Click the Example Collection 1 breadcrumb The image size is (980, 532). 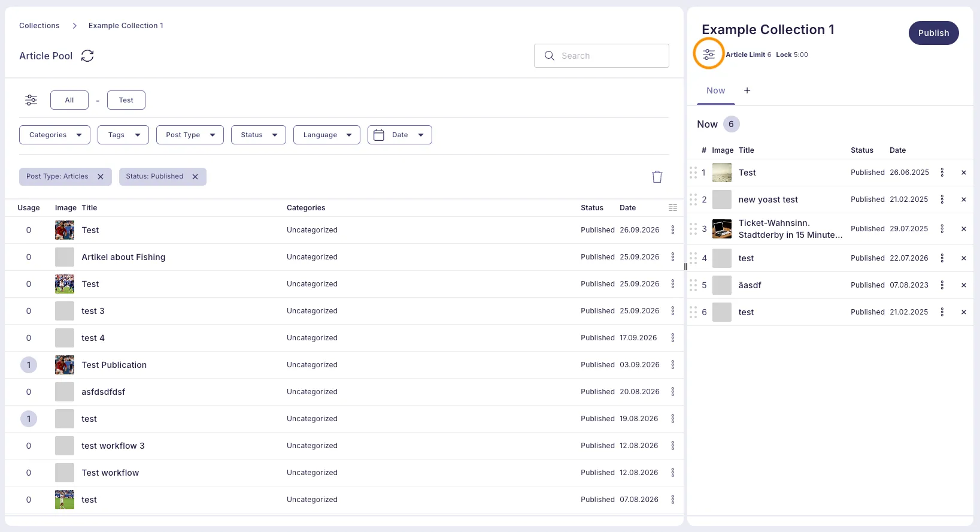126,26
